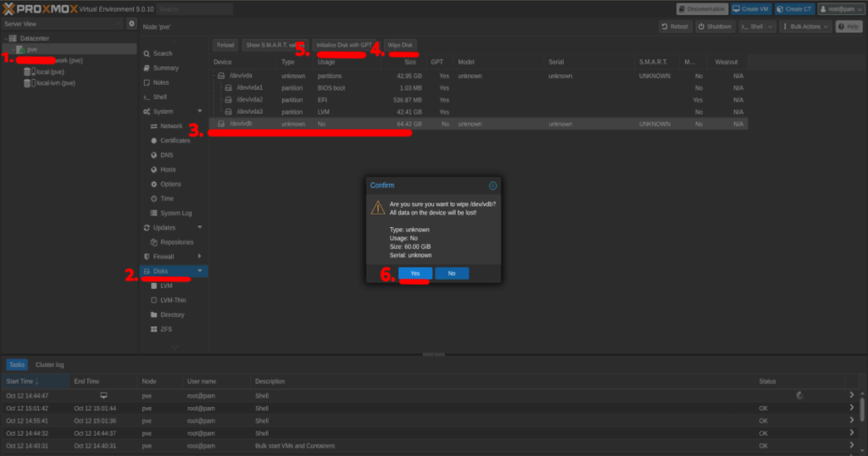Viewport: 868px width, 456px height.
Task: Expand the Bulk Actions dropdown
Action: coord(805,27)
